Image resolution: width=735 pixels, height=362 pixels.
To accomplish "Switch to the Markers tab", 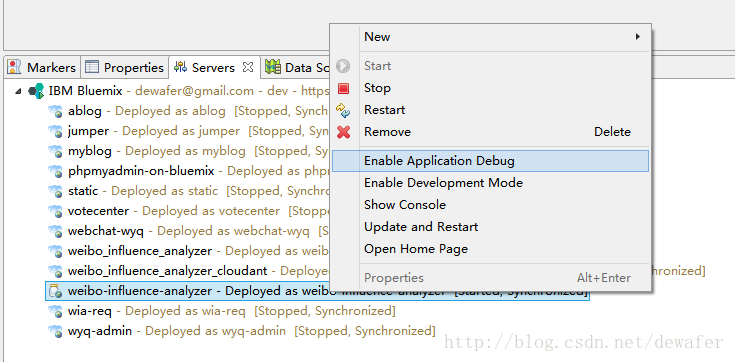I will click(42, 68).
